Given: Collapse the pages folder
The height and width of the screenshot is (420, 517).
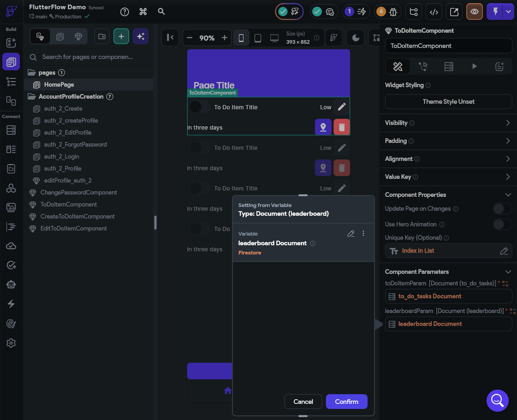Looking at the screenshot, I should click(32, 72).
